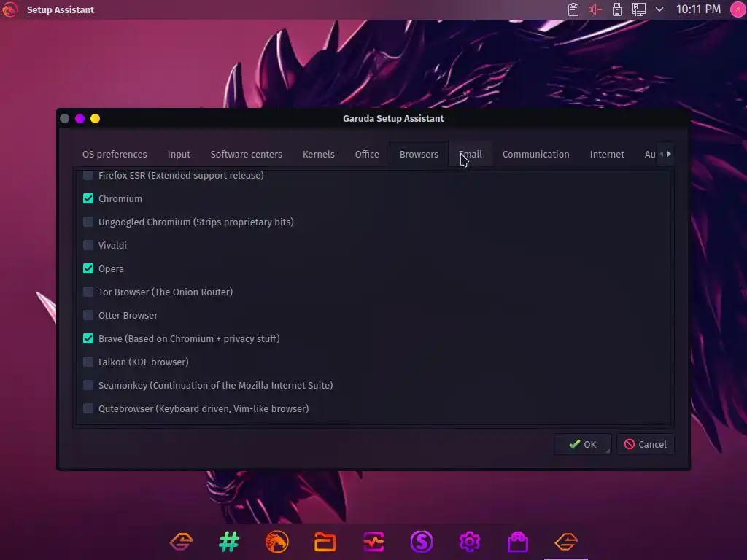
Task: Open the green hash terminal icon in the dock
Action: point(229,542)
